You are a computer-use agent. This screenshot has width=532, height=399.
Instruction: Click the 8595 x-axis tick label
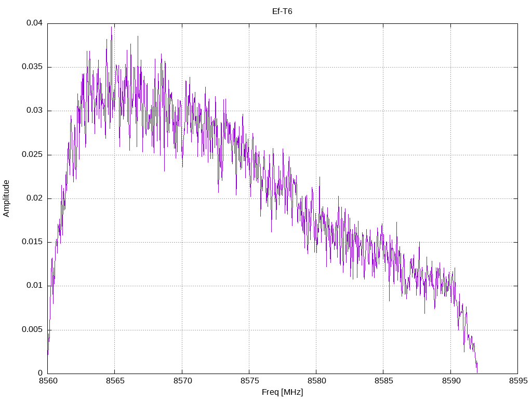(x=518, y=381)
